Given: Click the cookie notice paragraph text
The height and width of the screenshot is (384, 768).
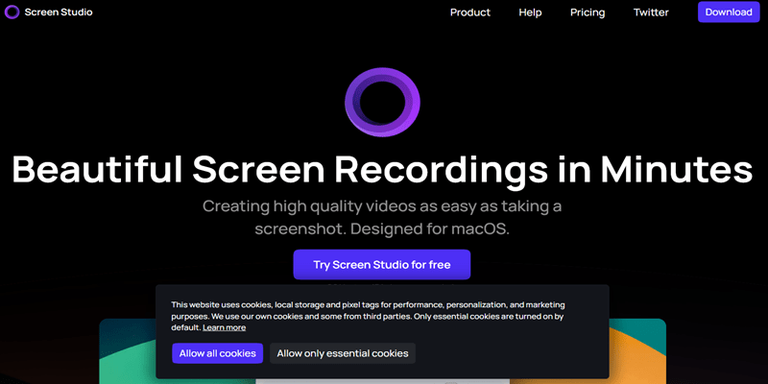Looking at the screenshot, I should click(x=368, y=316).
